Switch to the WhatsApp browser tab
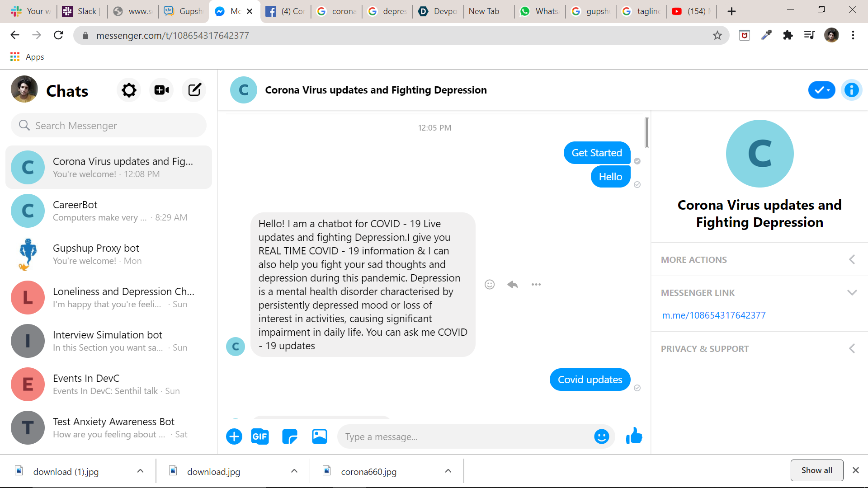 pyautogui.click(x=540, y=11)
